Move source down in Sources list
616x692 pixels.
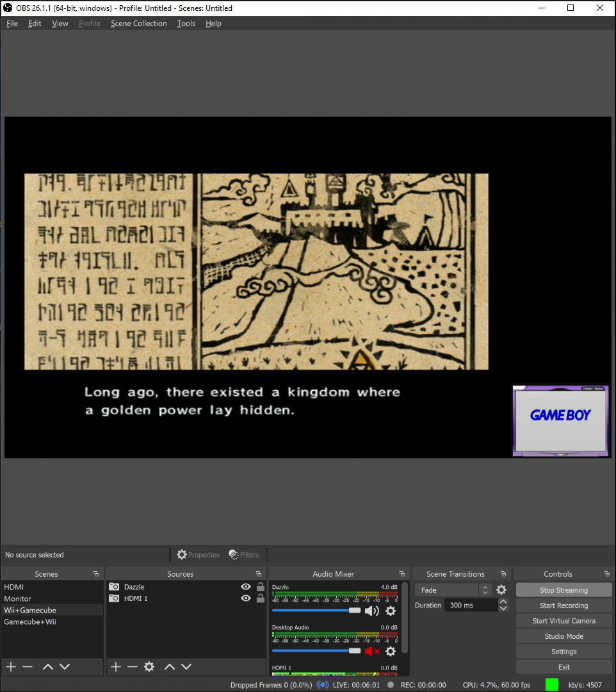tap(186, 667)
